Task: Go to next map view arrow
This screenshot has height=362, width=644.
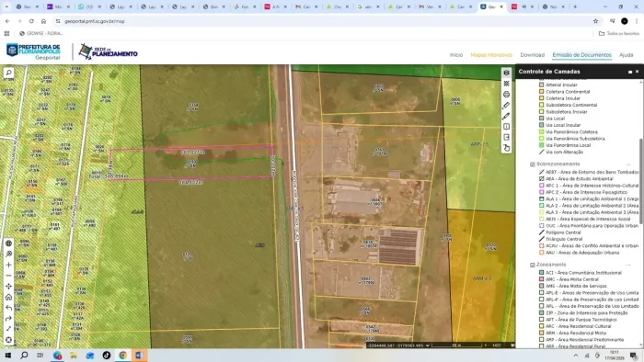Action: pyautogui.click(x=8, y=319)
